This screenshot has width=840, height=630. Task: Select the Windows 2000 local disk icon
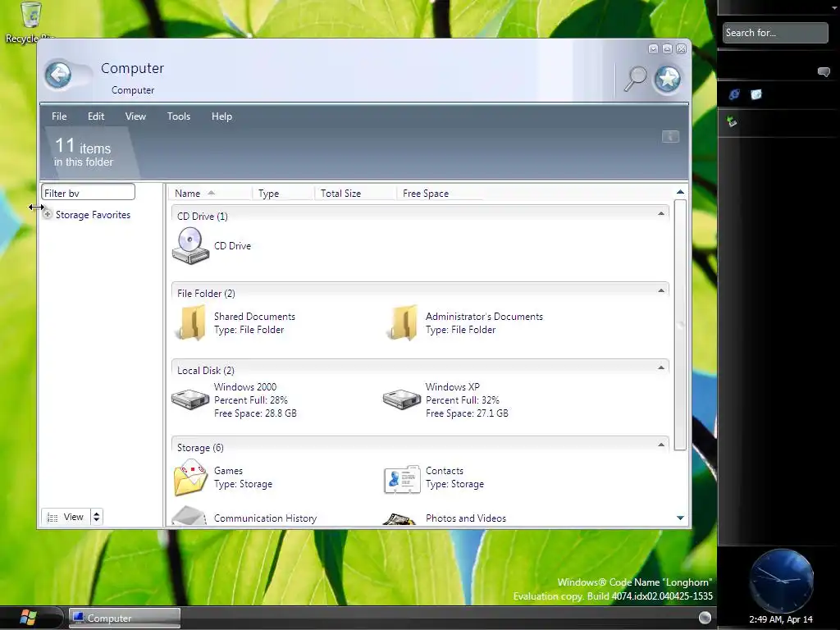pos(190,399)
